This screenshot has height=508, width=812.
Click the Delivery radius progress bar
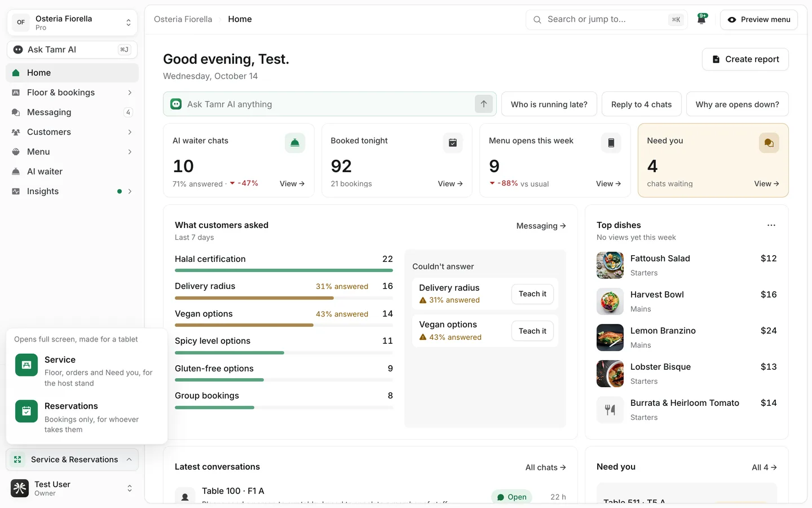click(284, 297)
